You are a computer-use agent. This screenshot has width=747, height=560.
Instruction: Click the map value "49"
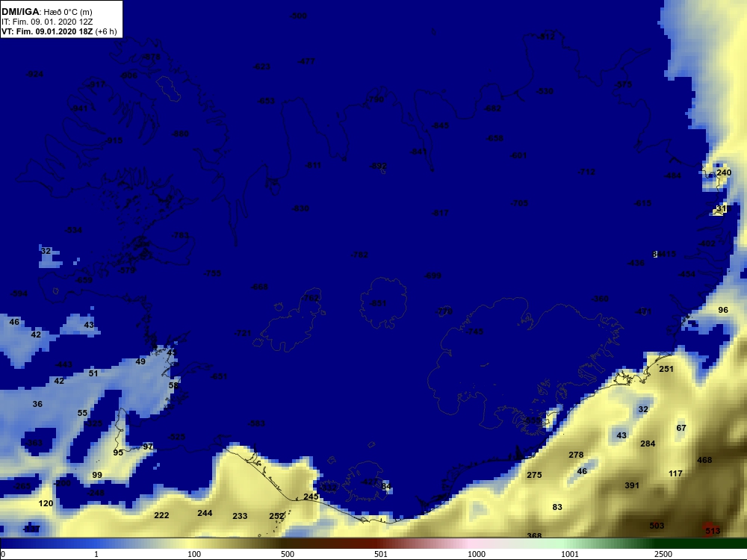(140, 361)
